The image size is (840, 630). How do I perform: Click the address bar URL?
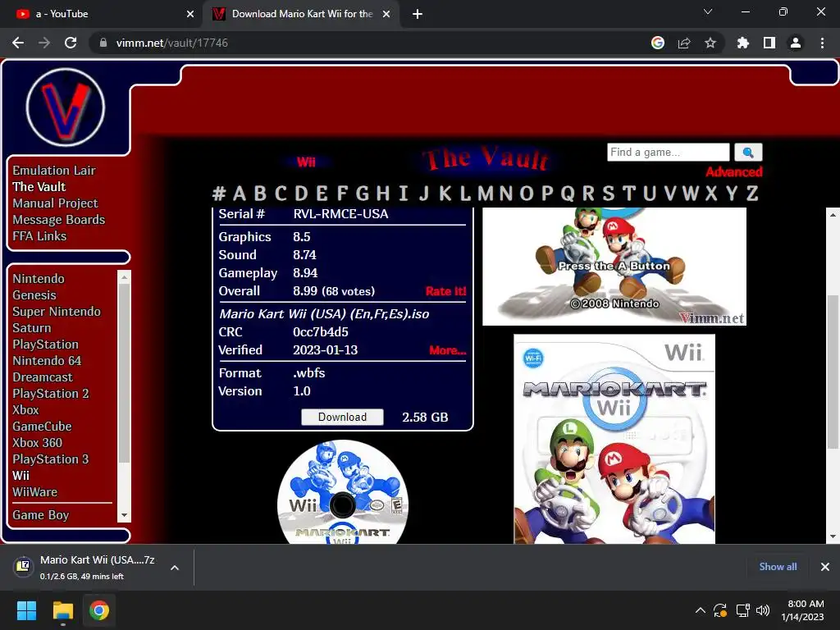[x=172, y=43]
